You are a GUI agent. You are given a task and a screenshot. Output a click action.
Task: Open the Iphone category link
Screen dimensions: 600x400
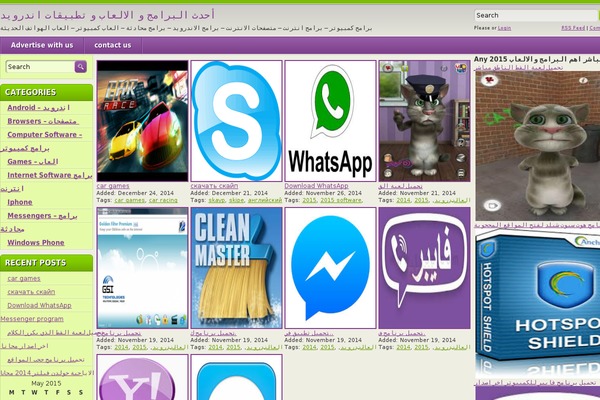point(20,202)
